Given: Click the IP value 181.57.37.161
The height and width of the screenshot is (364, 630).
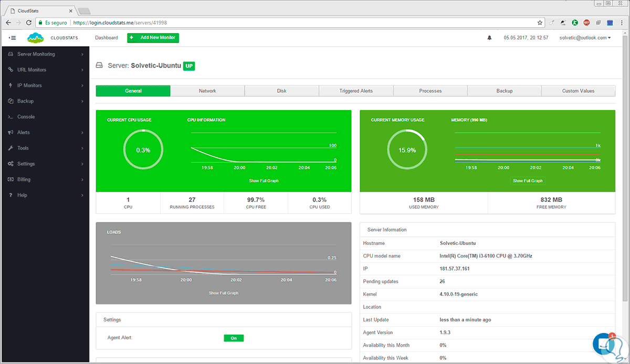Looking at the screenshot, I should [x=455, y=269].
